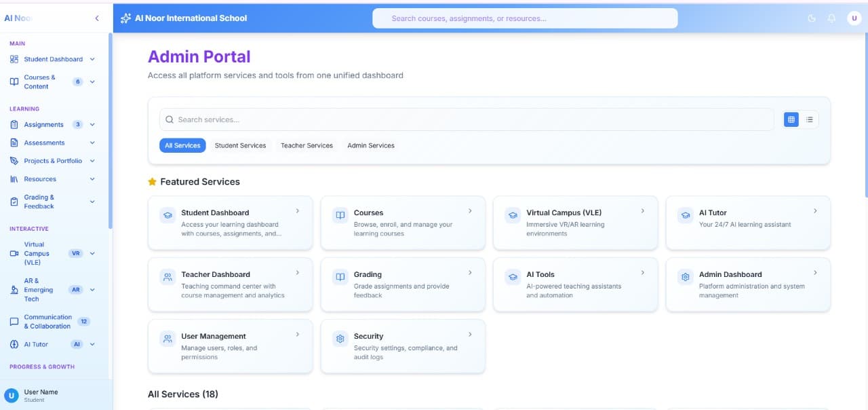868x410 pixels.
Task: Select the Teacher Services filter tab
Action: tap(307, 145)
